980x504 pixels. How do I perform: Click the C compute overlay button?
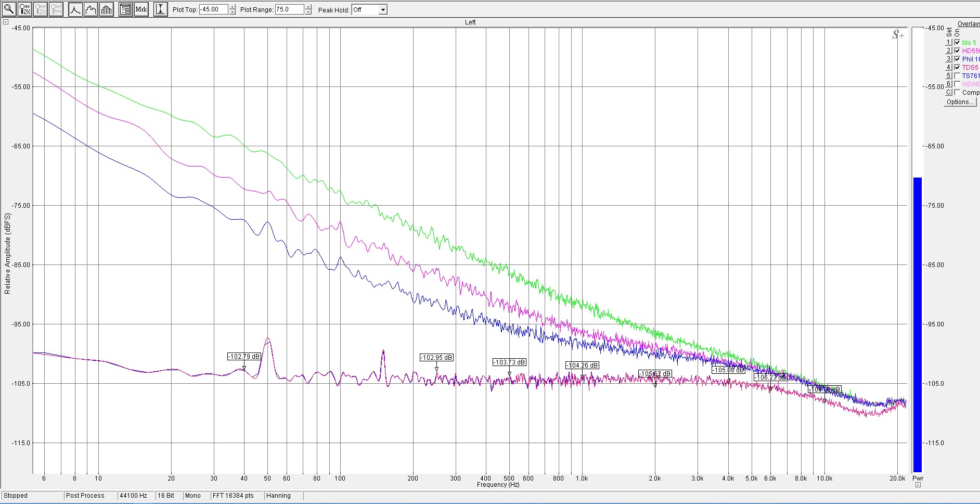click(x=949, y=92)
